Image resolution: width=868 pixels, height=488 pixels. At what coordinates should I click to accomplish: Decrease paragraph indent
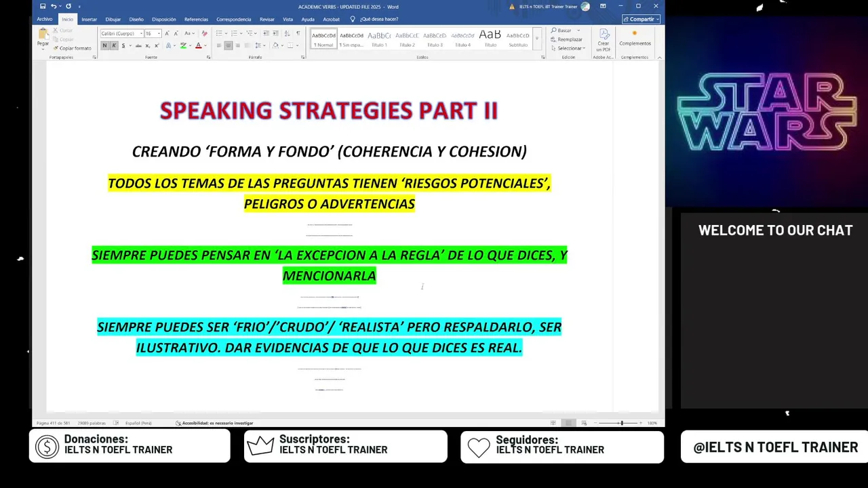266,33
